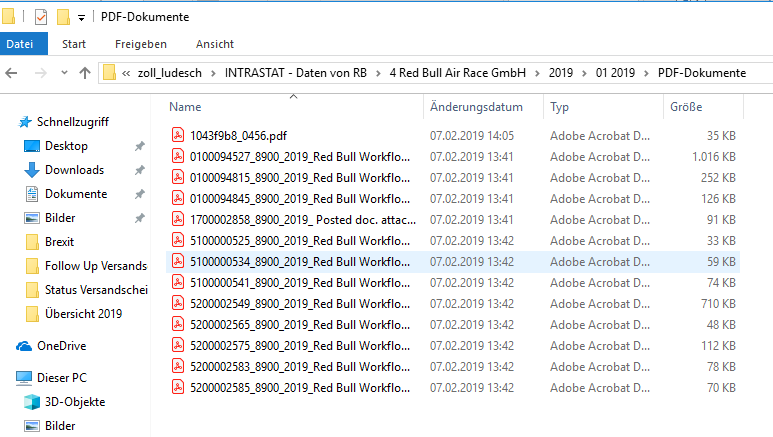Viewport: 773px width, 437px height.
Task: Click PDF icon of 0100094845_8900_2019 file
Action: (x=178, y=198)
